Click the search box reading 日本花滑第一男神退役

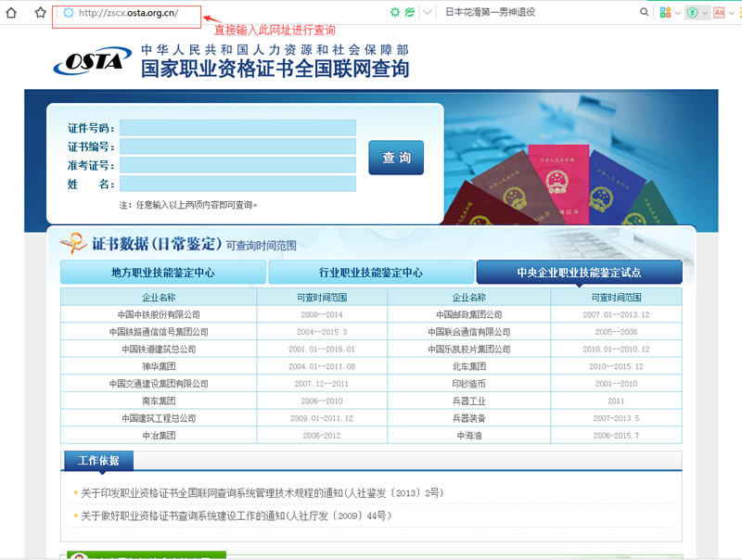[x=490, y=12]
